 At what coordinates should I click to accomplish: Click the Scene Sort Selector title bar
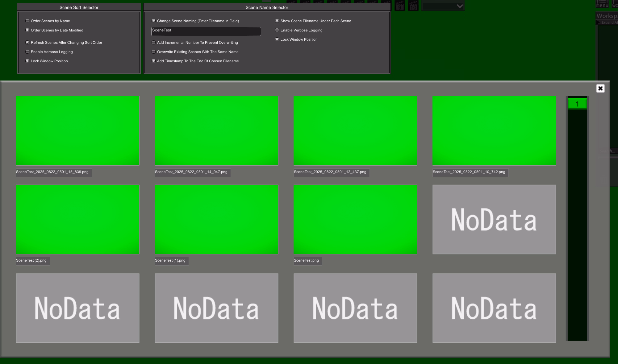[79, 7]
